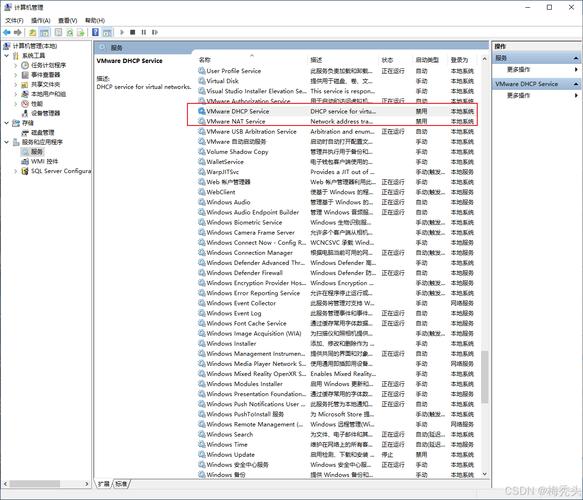583x500 pixels.
Task: Click the Volume Shadow Copy gear icon
Action: click(x=202, y=152)
